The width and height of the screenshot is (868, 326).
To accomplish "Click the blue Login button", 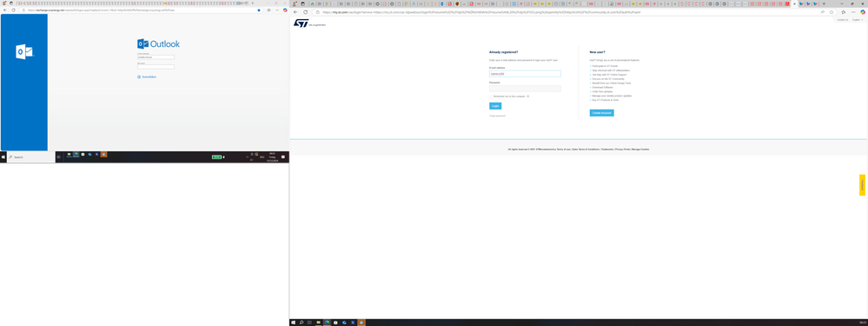I will point(495,106).
